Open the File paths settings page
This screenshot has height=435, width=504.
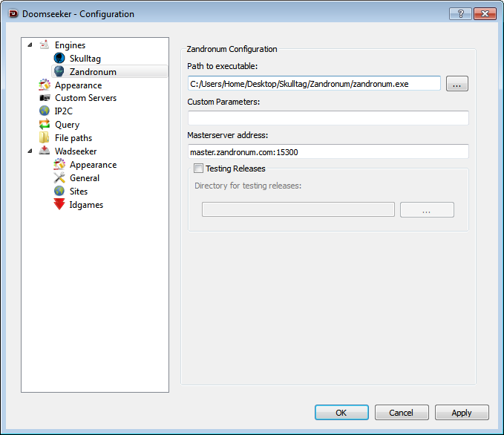[73, 138]
